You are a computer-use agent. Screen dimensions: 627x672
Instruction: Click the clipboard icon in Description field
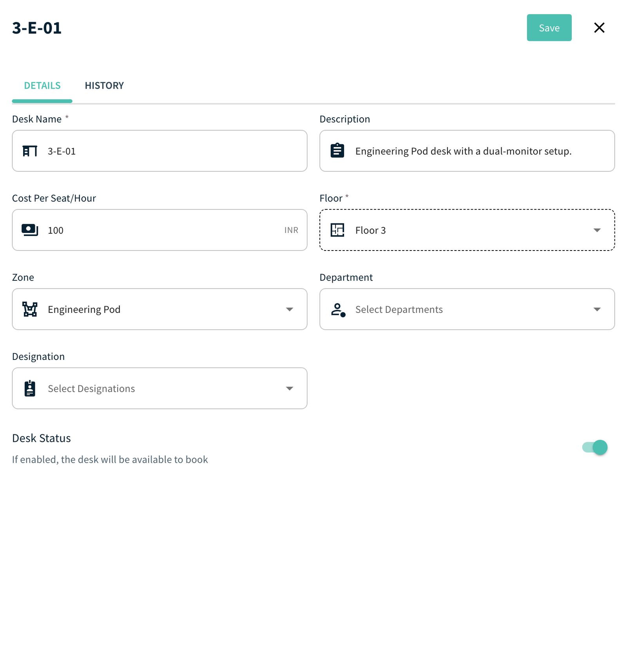click(337, 151)
